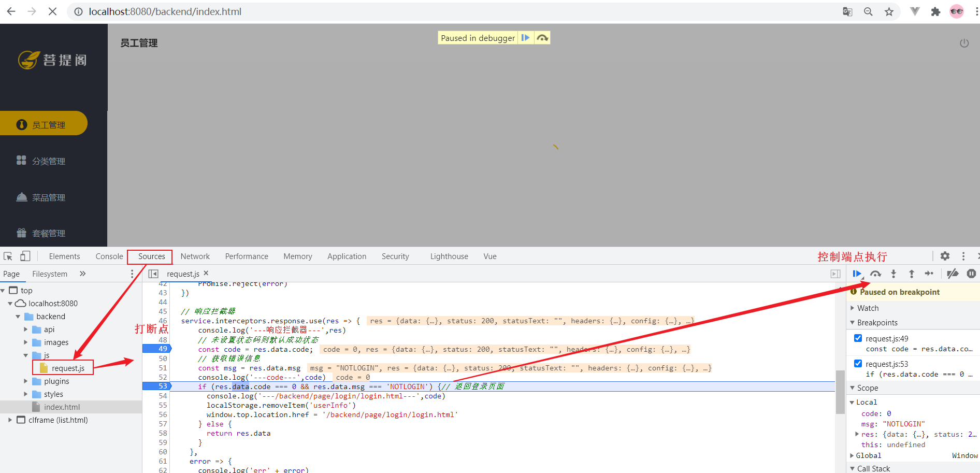Disable the request.js:53 breakpoint checkbox

[858, 364]
